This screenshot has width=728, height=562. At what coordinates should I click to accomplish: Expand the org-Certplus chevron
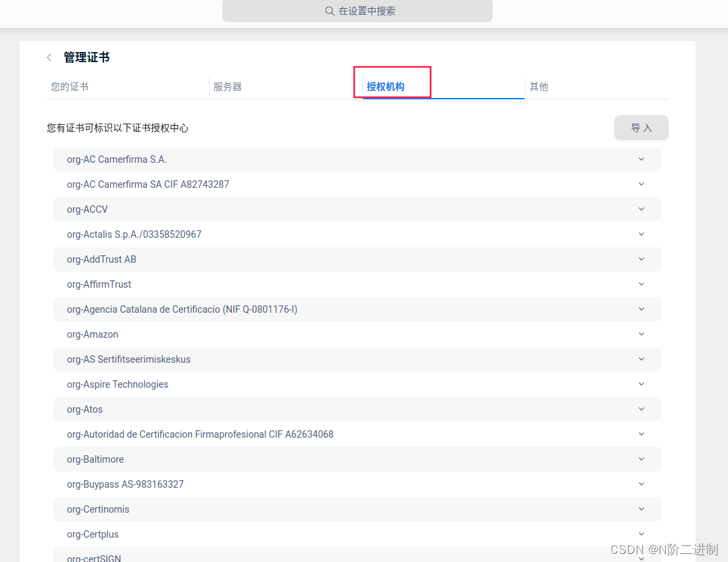(x=641, y=534)
